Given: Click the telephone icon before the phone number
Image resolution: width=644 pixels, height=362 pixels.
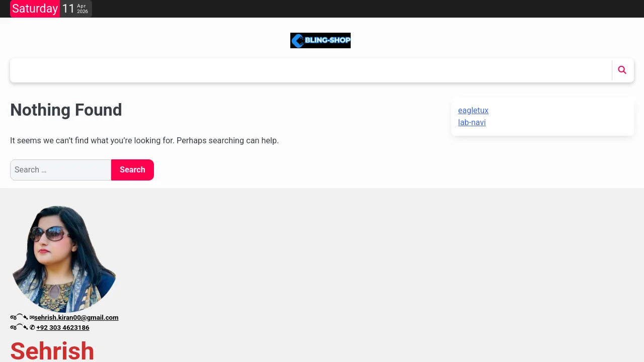Looking at the screenshot, I should 32,328.
